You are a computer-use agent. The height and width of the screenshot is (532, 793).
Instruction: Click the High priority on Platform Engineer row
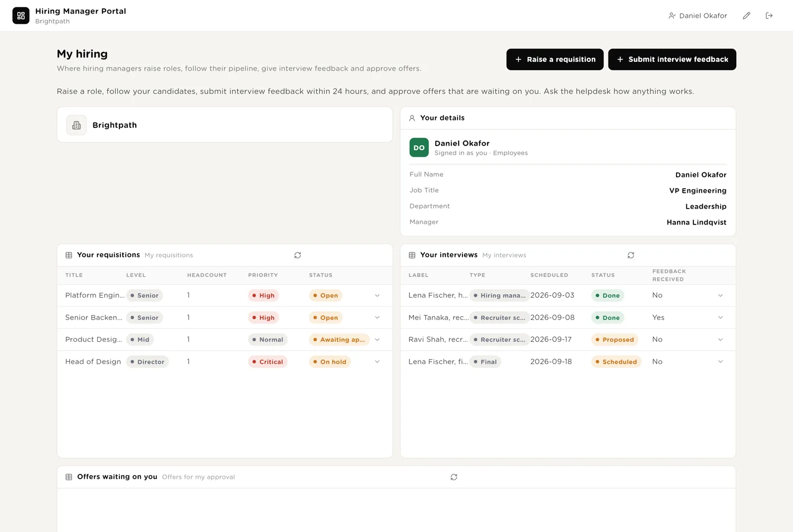coord(264,296)
